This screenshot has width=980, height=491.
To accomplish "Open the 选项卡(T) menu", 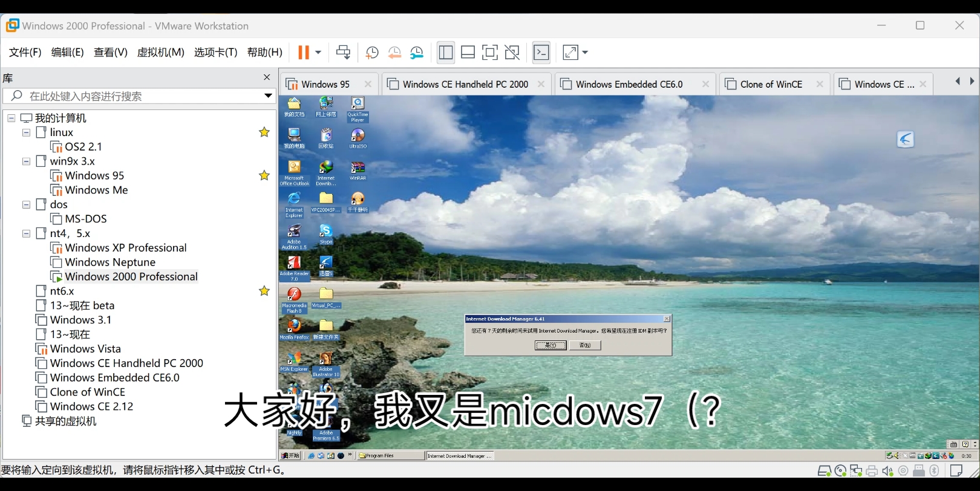I will [x=216, y=53].
